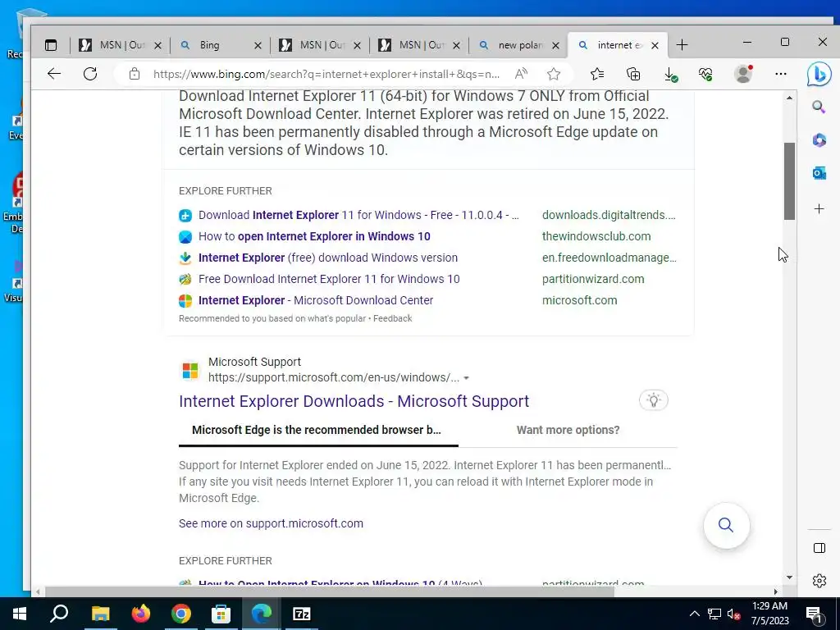Open Microsoft Store taskbar icon
This screenshot has width=840, height=630.
pyautogui.click(x=221, y=614)
